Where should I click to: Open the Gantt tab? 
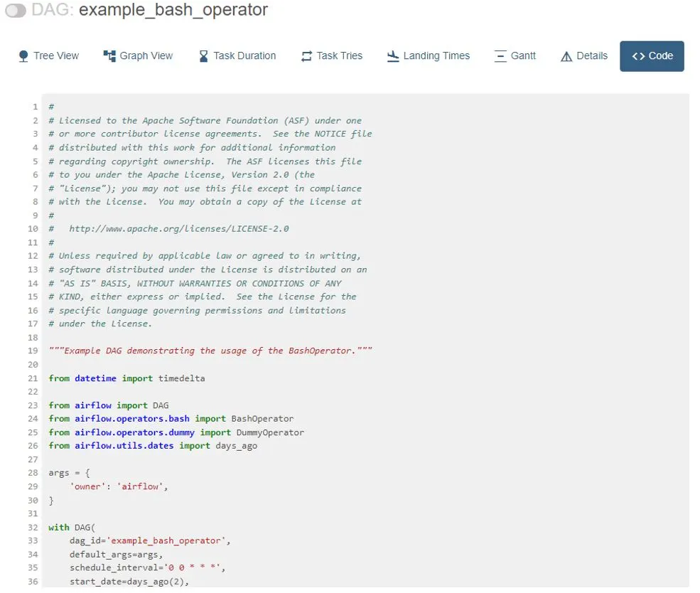pyautogui.click(x=515, y=56)
